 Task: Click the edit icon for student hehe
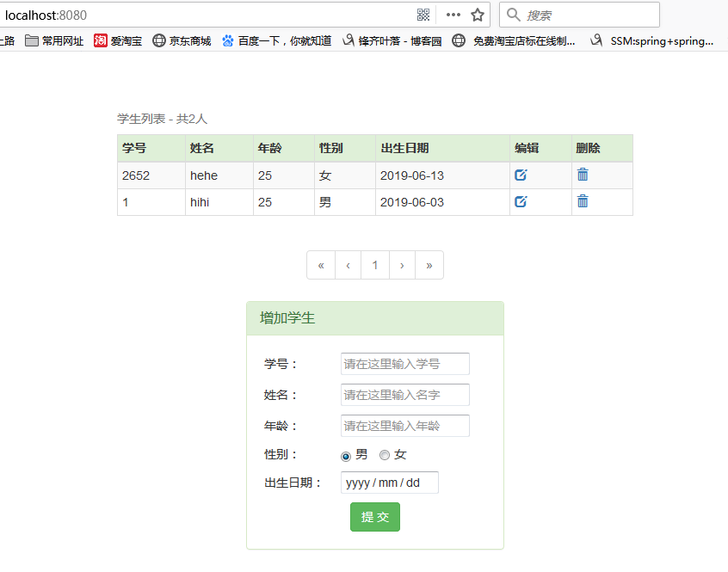[x=521, y=175]
